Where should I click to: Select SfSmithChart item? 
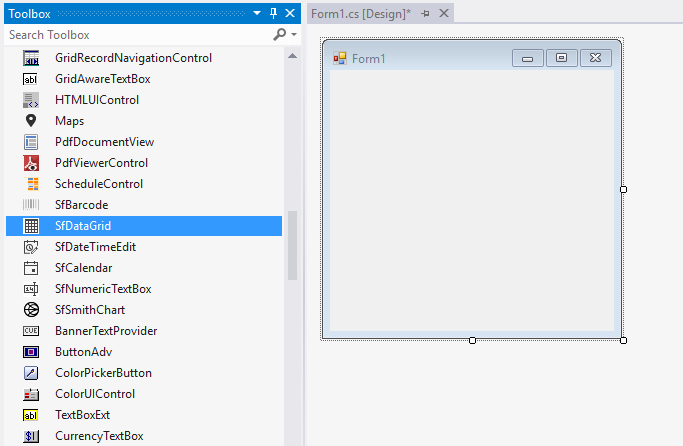point(144,310)
